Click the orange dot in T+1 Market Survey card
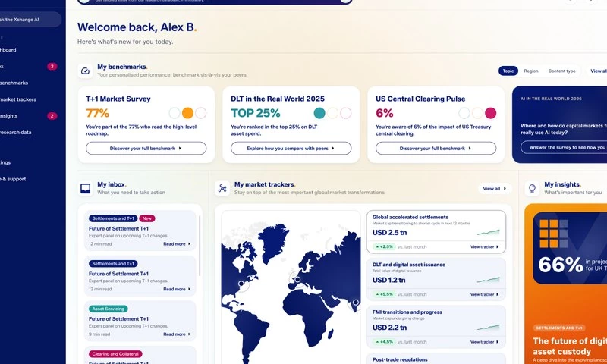Image resolution: width=607 pixels, height=364 pixels. click(187, 113)
